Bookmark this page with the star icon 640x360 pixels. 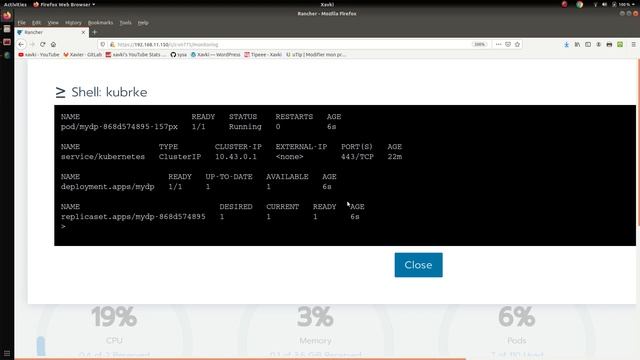click(x=517, y=44)
